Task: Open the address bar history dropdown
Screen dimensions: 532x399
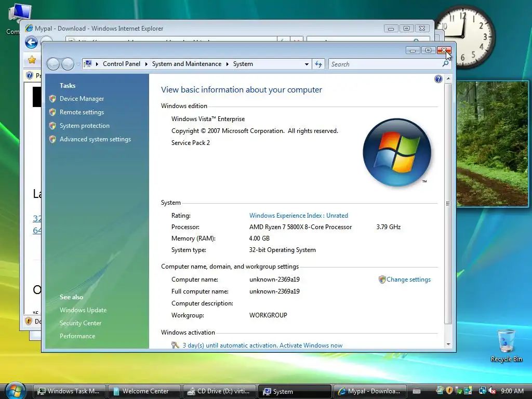Action: coord(307,64)
